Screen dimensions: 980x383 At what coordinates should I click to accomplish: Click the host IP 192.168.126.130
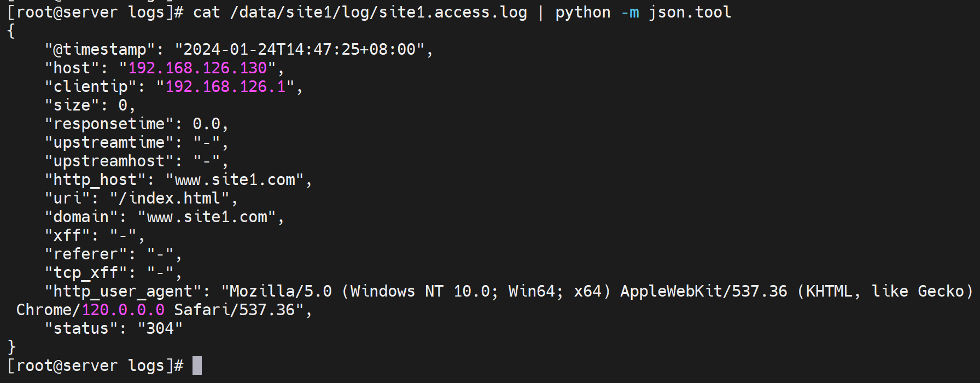click(x=197, y=68)
